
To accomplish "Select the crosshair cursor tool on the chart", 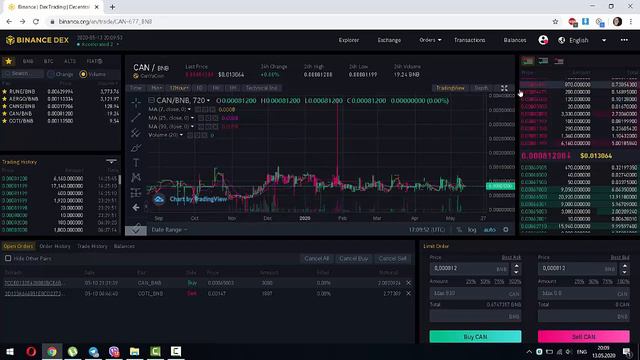I will click(136, 103).
